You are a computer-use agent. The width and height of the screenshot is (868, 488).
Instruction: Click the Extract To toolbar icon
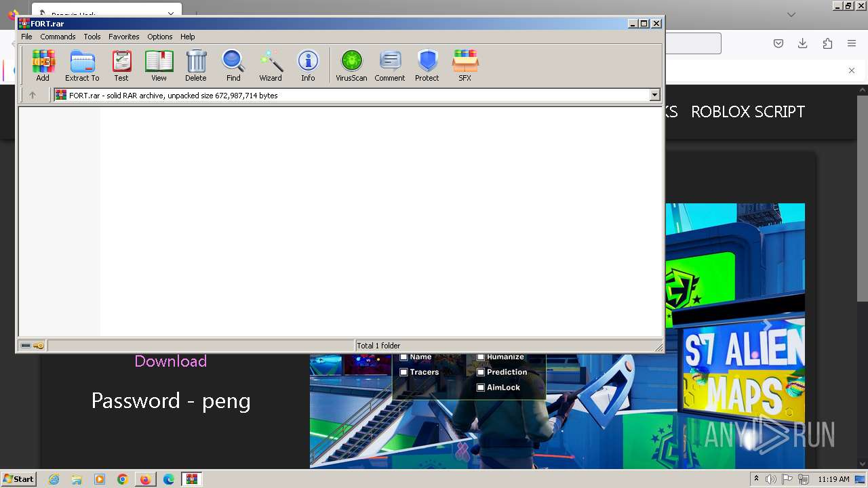coord(82,66)
